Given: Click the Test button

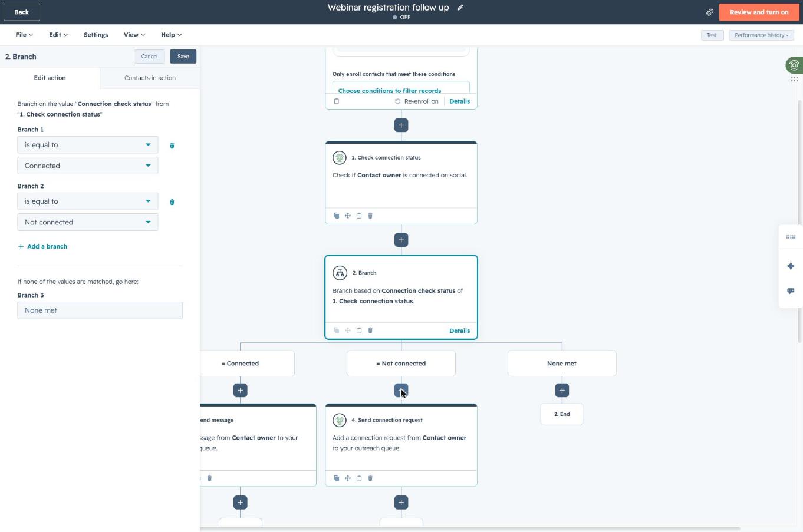Looking at the screenshot, I should point(712,35).
